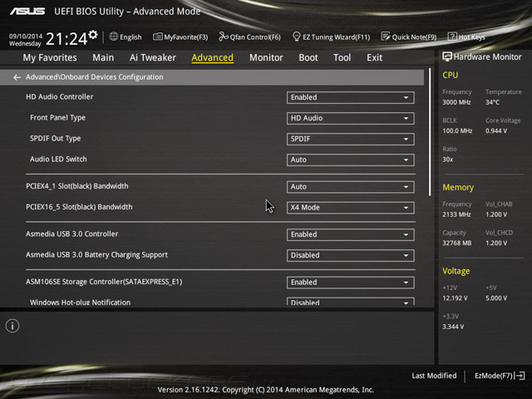Click the settings gear next to the clock
This screenshot has width=532, height=399.
93,35
